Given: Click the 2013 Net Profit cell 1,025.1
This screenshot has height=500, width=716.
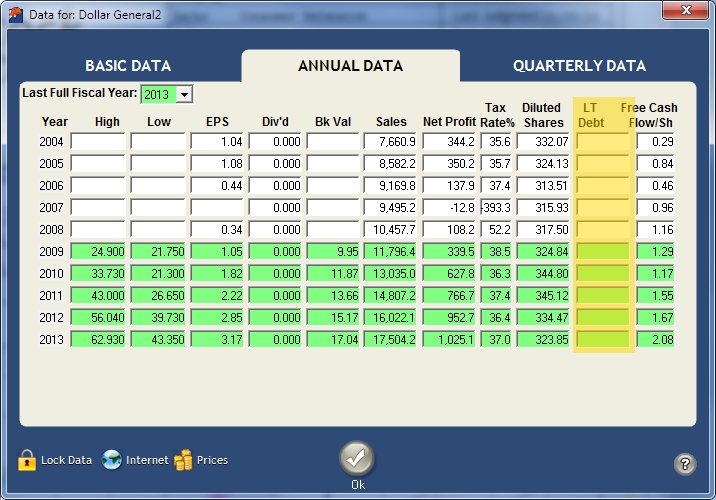Looking at the screenshot, I should click(449, 340).
